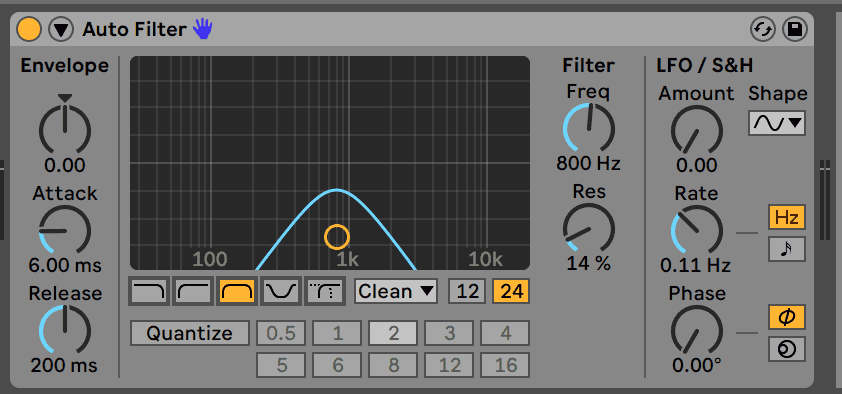Select the bandpass filter type icon
The image size is (842, 394).
click(x=237, y=291)
